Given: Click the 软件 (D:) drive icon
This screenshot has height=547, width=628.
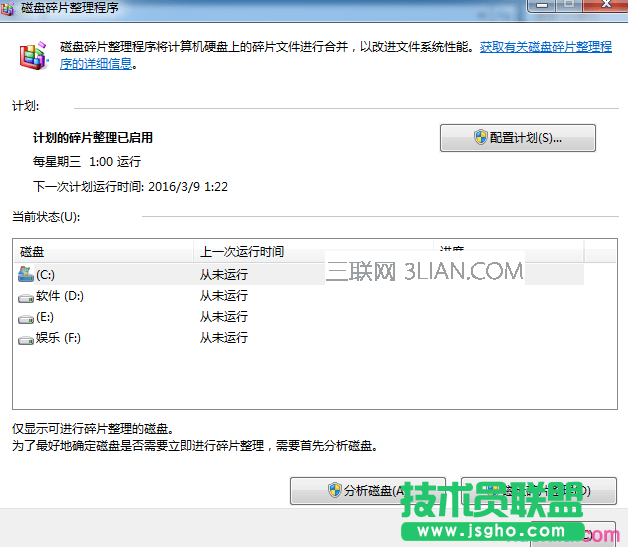Looking at the screenshot, I should click(x=25, y=296).
